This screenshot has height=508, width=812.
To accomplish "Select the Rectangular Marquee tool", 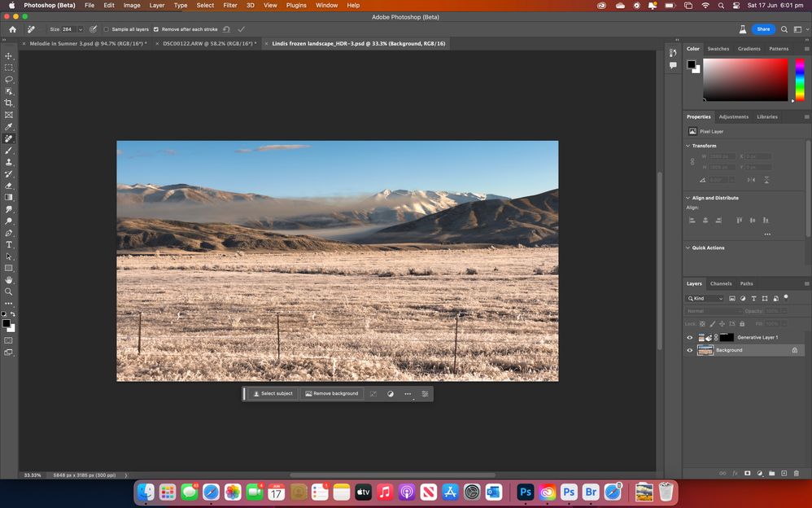I will click(9, 68).
